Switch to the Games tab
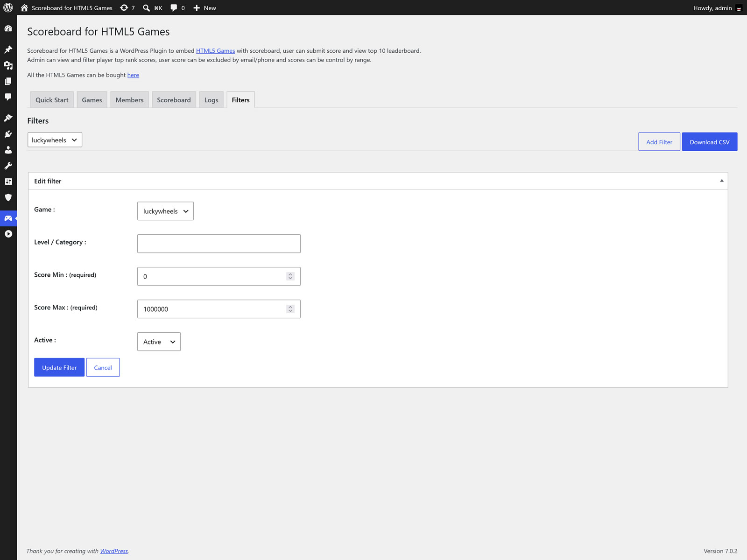The width and height of the screenshot is (747, 560). tap(92, 100)
